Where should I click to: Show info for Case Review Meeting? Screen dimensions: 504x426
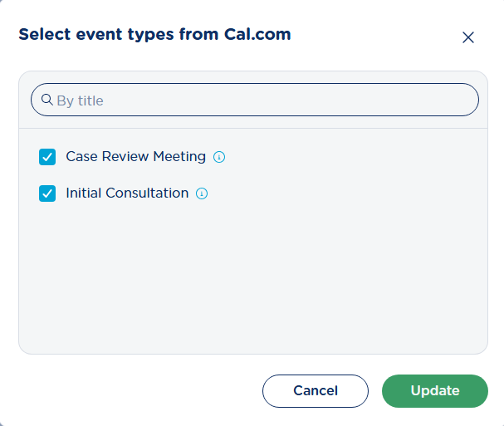[219, 157]
